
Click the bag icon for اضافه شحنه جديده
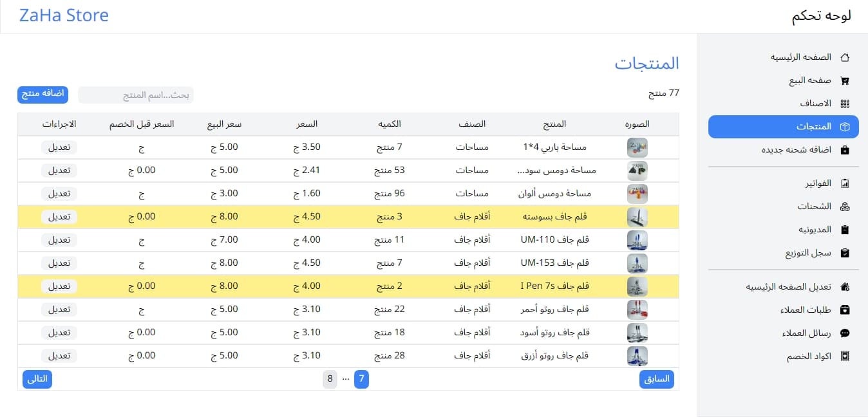click(845, 150)
